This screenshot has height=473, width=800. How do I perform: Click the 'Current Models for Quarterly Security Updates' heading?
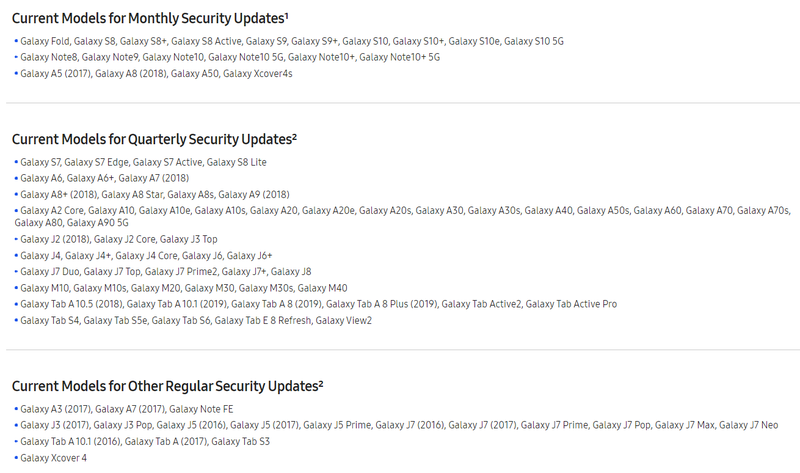point(154,139)
